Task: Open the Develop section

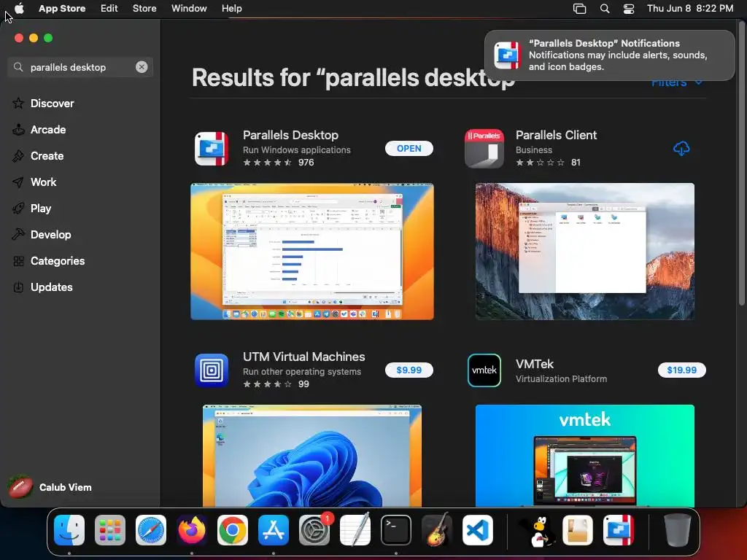Action: pyautogui.click(x=50, y=234)
